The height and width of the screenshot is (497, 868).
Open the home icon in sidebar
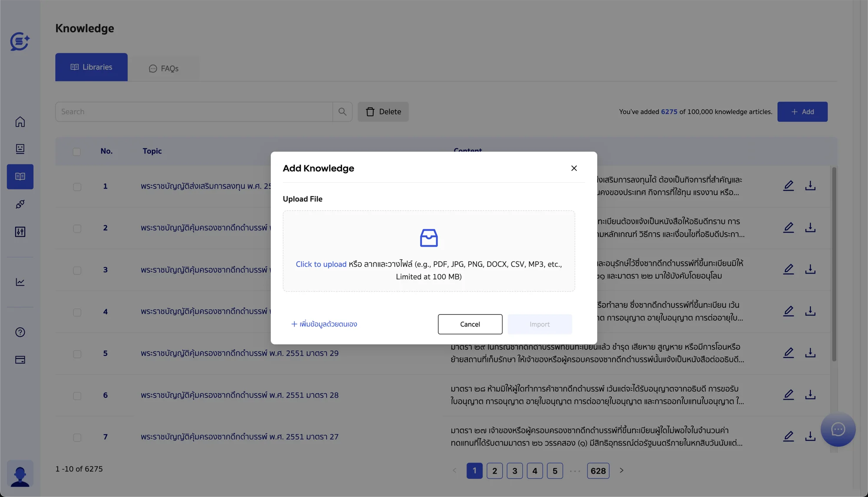(x=20, y=122)
